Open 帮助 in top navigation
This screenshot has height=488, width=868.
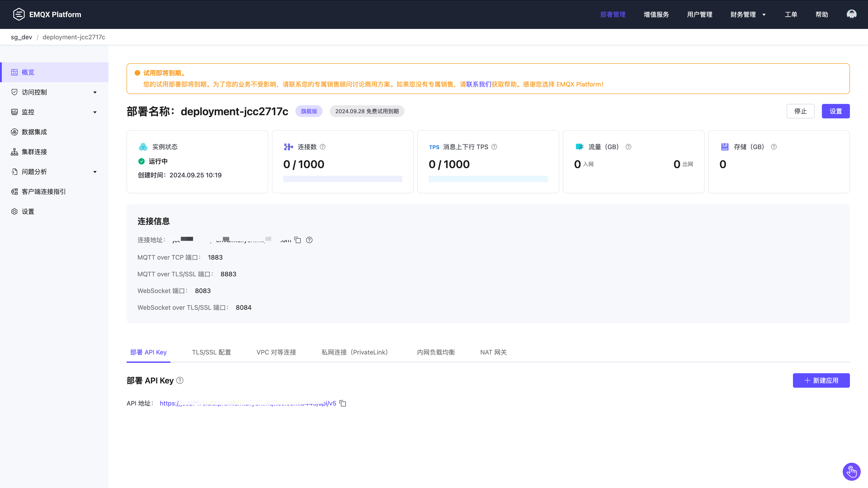click(821, 14)
